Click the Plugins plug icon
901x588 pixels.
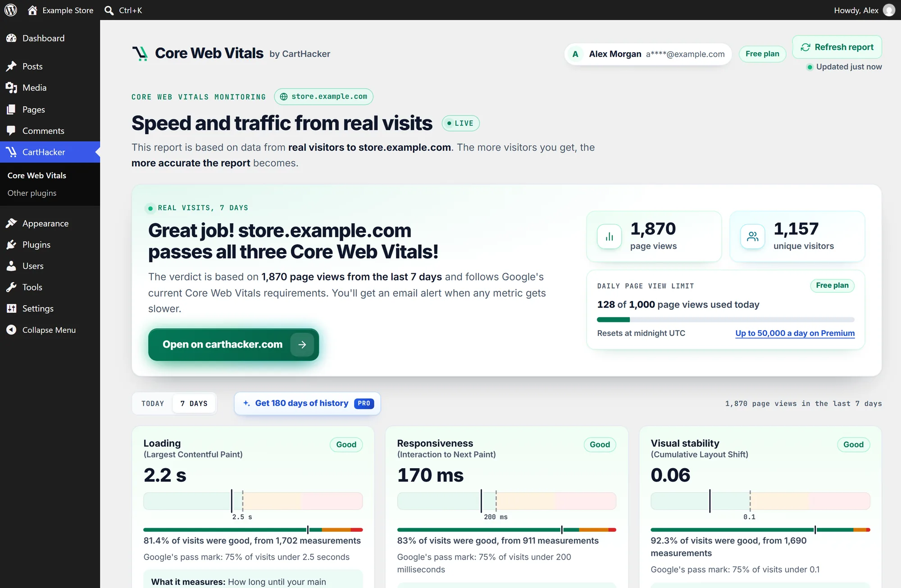click(11, 244)
